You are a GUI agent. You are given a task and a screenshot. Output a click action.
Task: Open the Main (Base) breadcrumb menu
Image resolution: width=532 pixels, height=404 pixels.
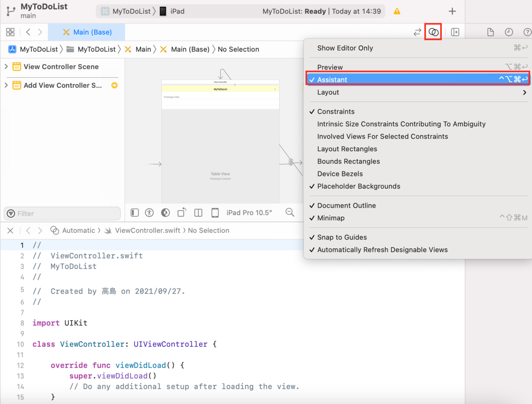coord(185,49)
